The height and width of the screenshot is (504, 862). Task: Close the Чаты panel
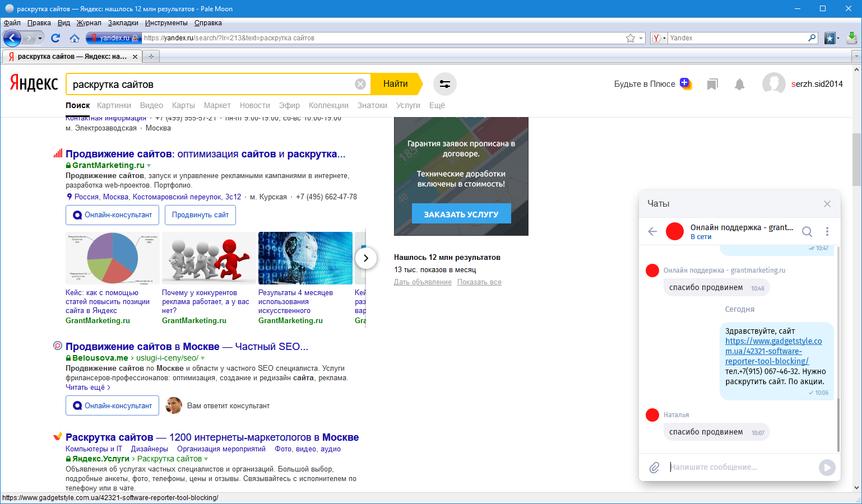coord(827,204)
